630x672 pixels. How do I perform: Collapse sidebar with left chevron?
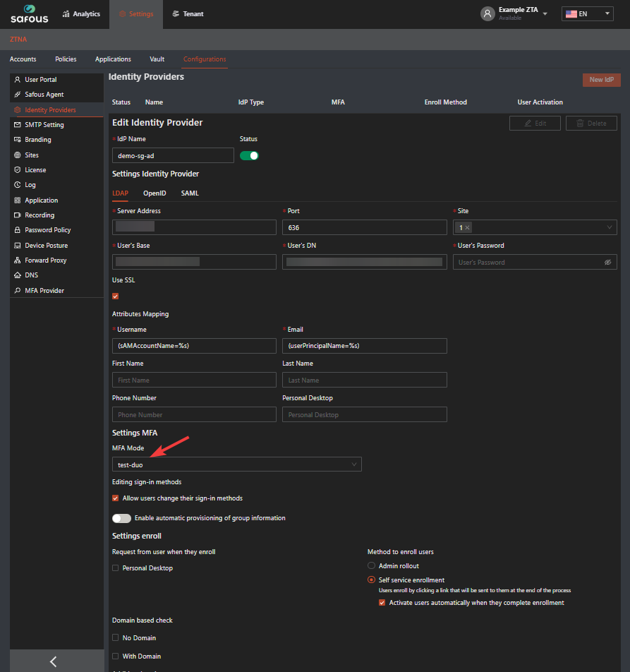pyautogui.click(x=53, y=661)
